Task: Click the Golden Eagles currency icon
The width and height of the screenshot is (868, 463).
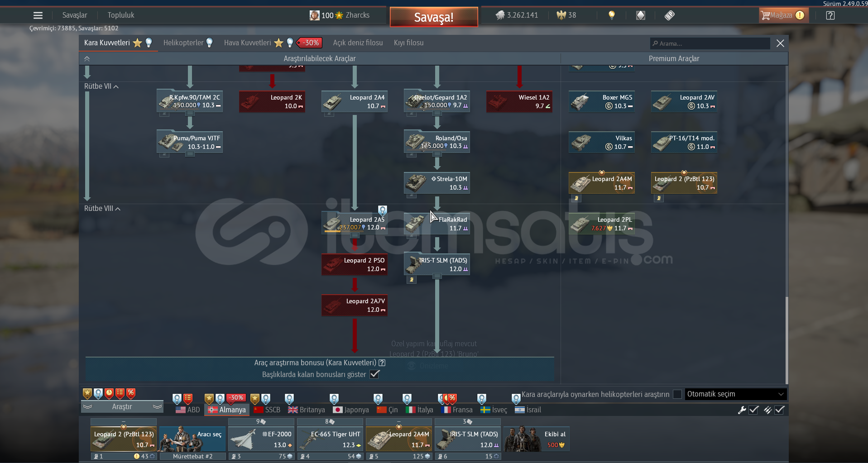Action: pyautogui.click(x=561, y=15)
